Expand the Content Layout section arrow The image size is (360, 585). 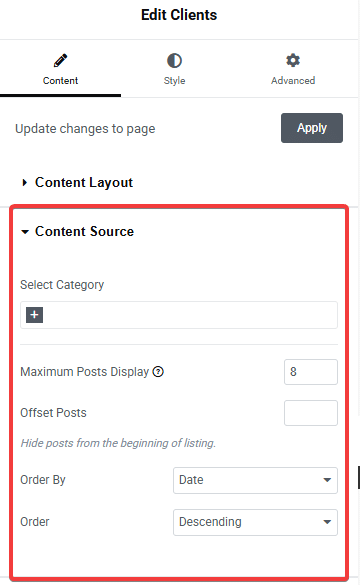(x=25, y=182)
